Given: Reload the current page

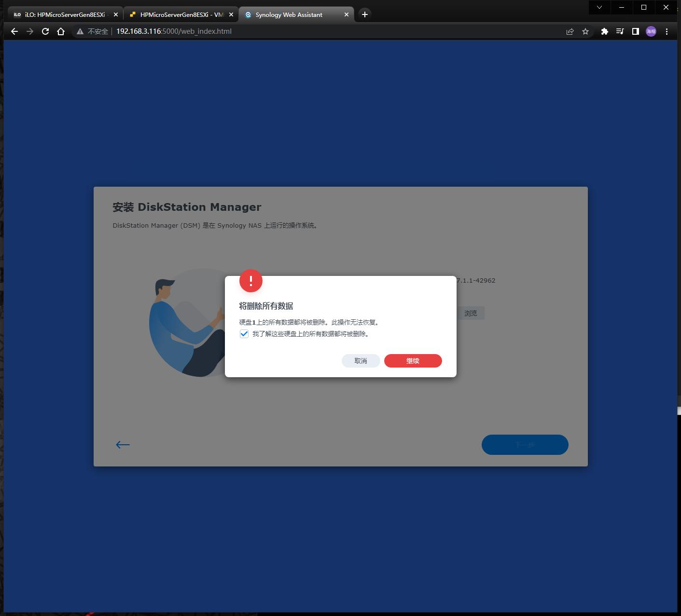Looking at the screenshot, I should point(45,31).
